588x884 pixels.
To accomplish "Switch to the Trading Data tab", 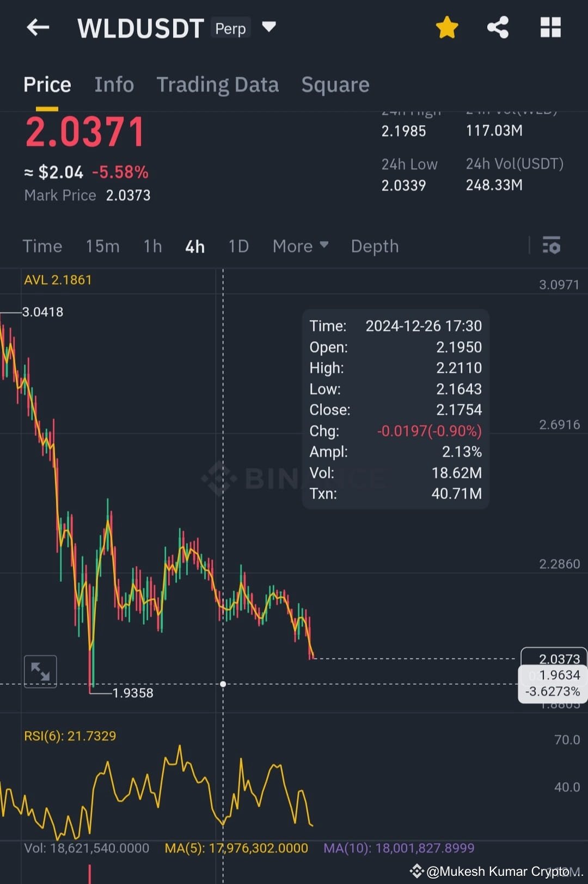I will (x=217, y=85).
